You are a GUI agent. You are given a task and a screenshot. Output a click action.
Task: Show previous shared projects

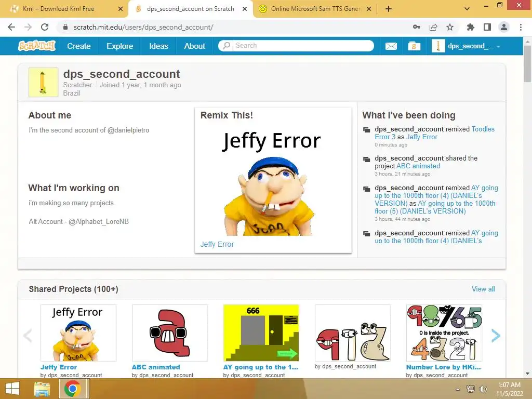tap(28, 336)
